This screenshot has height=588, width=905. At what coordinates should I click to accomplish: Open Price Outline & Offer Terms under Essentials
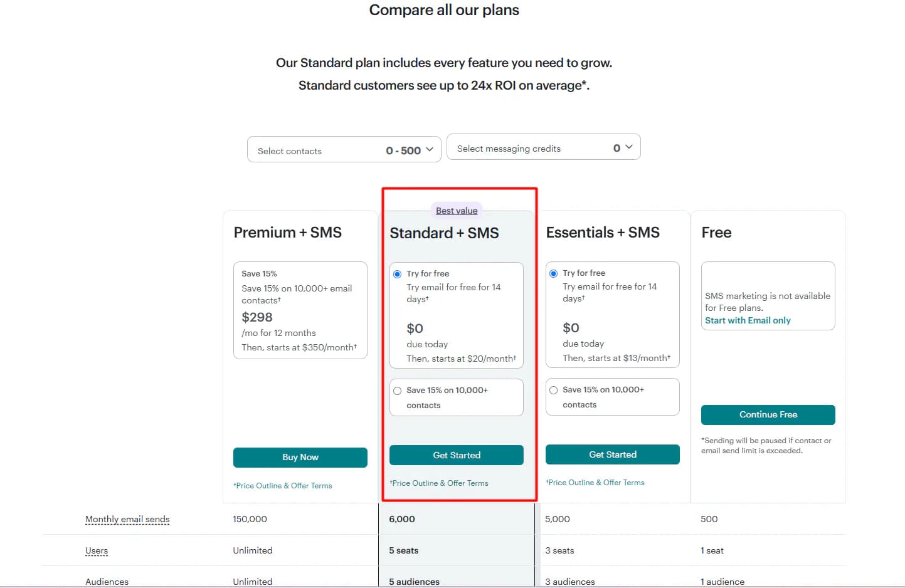pos(595,483)
